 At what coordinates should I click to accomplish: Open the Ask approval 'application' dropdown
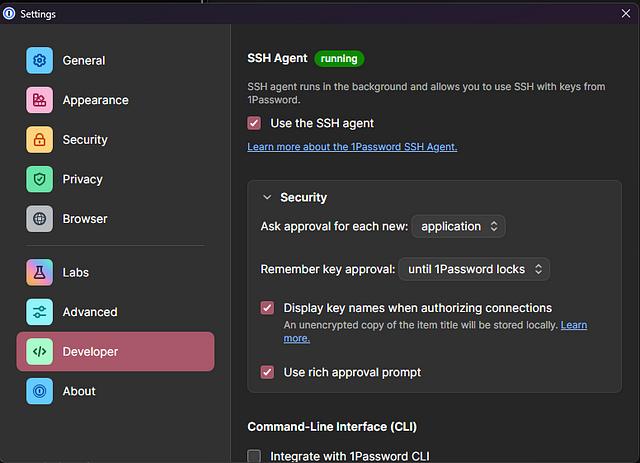(458, 226)
